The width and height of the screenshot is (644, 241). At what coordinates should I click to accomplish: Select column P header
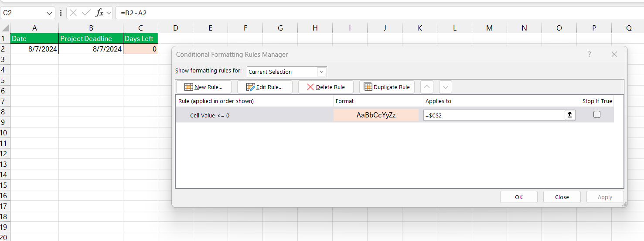click(x=594, y=28)
